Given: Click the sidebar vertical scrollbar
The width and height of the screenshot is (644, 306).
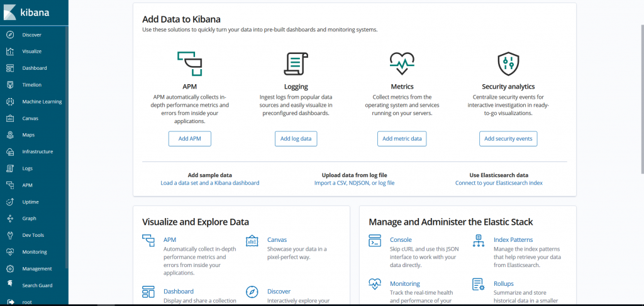Looking at the screenshot, I should pyautogui.click(x=67, y=148).
